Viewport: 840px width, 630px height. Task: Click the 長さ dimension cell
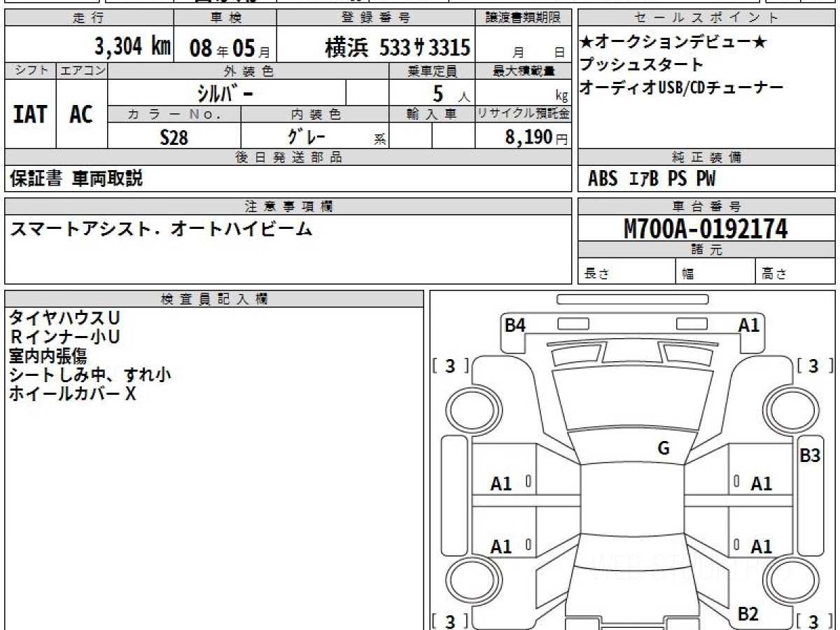(626, 272)
